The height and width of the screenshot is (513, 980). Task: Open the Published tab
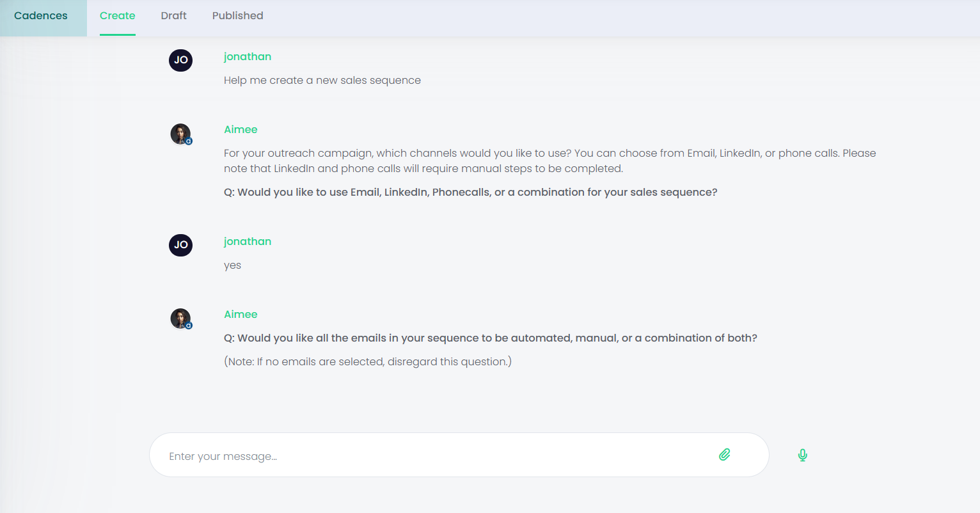coord(238,16)
